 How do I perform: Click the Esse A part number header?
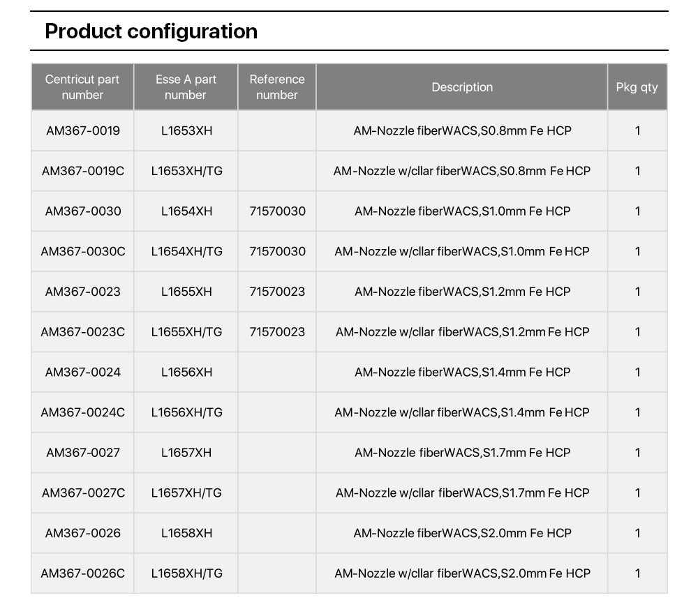tap(186, 87)
